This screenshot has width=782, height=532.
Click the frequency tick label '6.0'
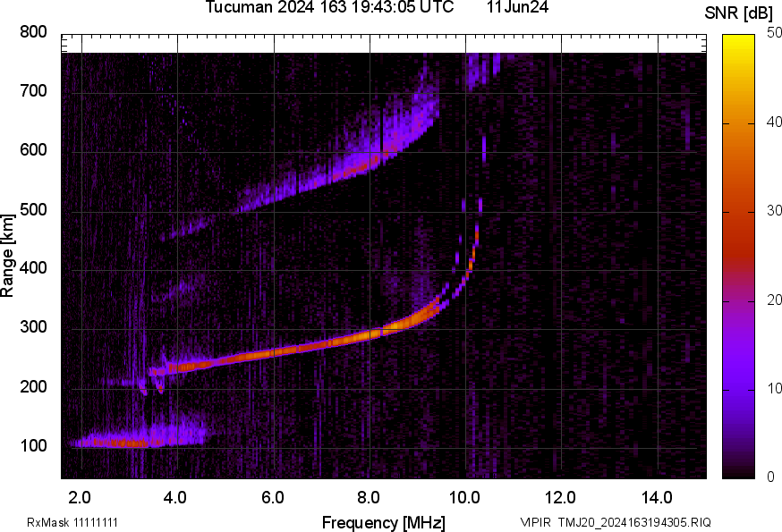[272, 497]
